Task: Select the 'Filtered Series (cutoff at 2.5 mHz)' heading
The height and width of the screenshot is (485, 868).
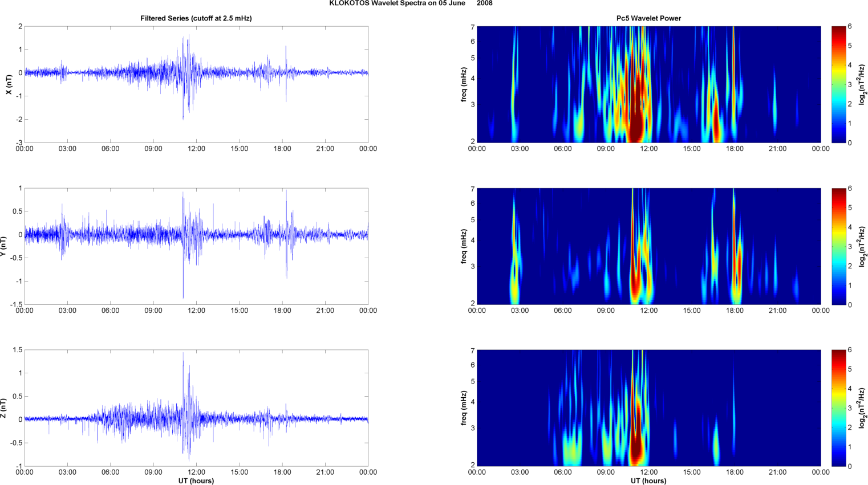Action: 196,18
